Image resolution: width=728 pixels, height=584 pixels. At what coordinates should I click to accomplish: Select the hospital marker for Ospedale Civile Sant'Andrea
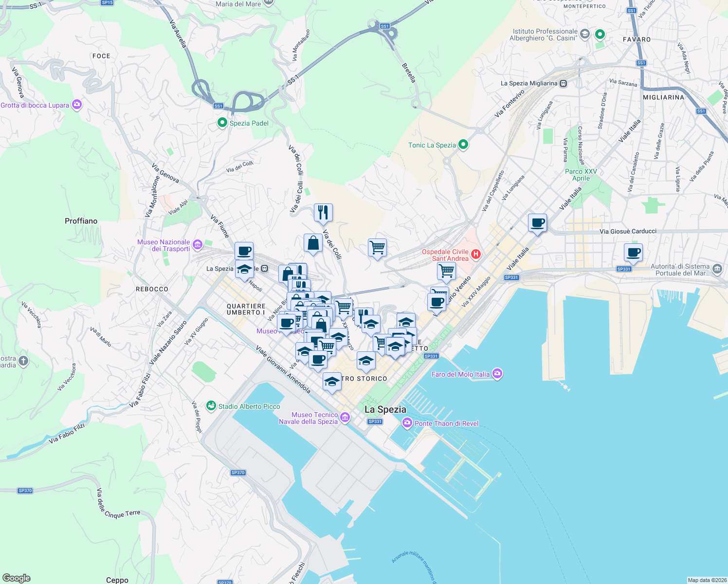(475, 254)
